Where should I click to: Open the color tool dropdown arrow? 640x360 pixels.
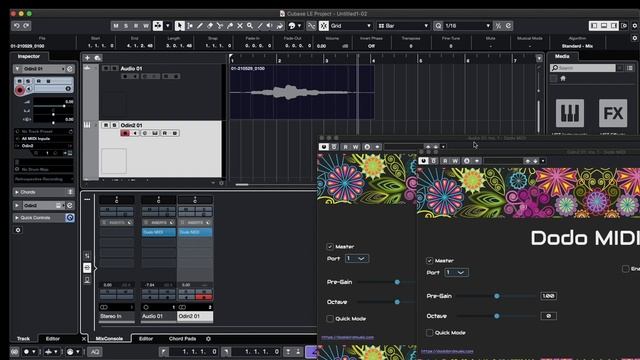point(299,26)
